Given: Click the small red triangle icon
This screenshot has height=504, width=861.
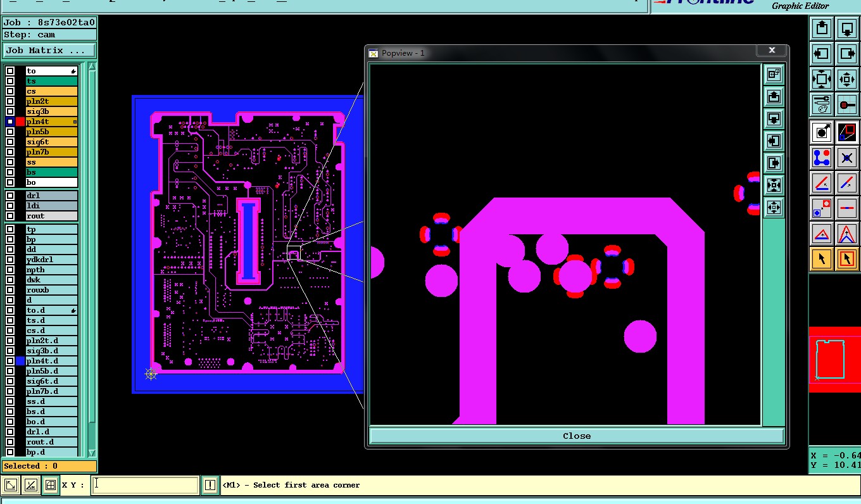Looking at the screenshot, I should (822, 234).
